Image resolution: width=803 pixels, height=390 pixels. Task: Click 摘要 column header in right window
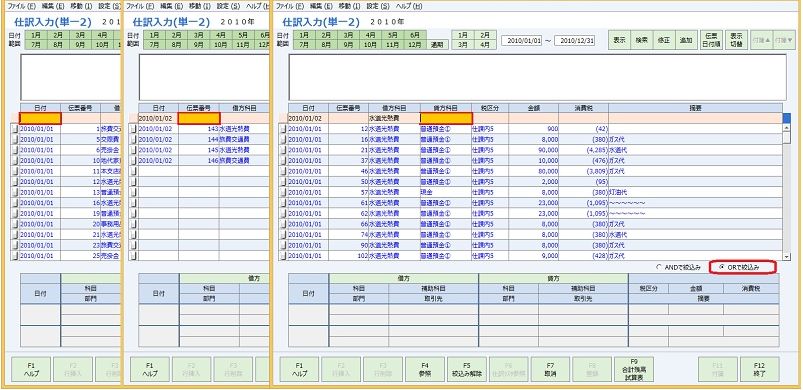tap(695, 108)
